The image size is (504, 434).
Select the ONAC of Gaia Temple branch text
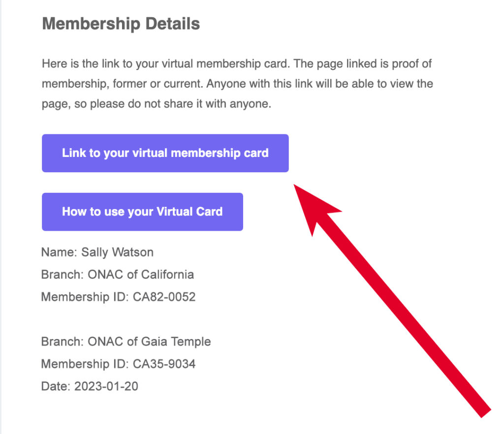tap(149, 341)
